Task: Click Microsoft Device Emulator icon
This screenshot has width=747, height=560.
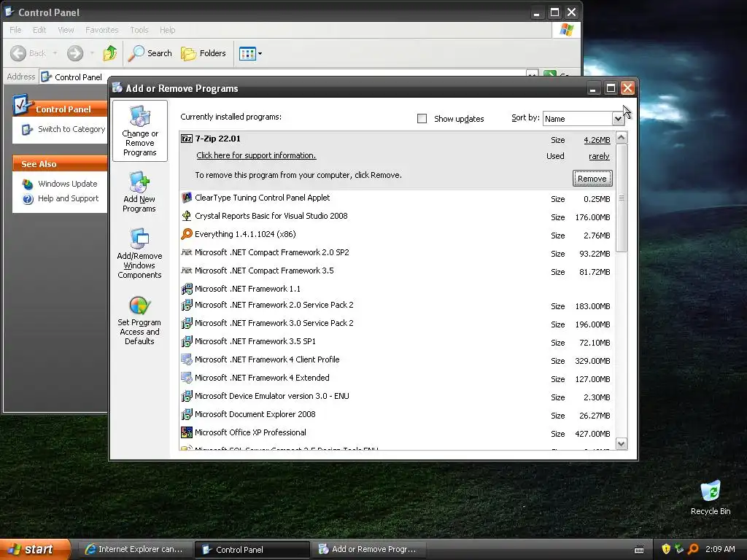Action: click(x=187, y=396)
